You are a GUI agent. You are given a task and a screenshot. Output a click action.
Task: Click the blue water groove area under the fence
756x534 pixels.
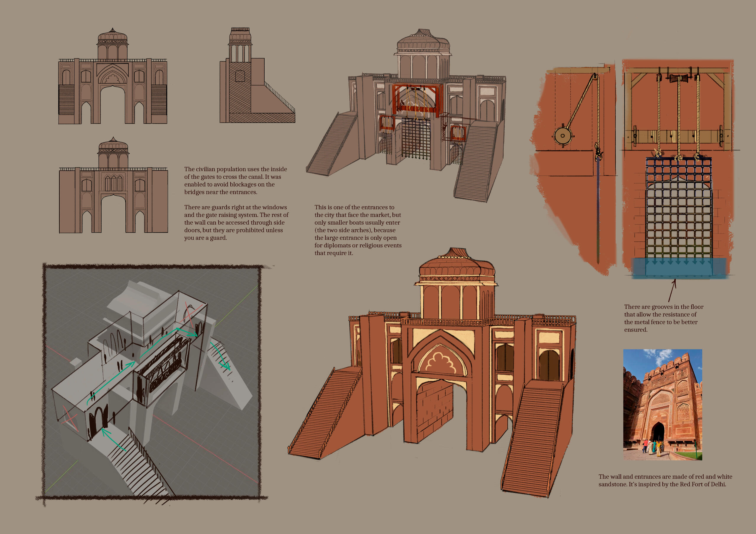678,267
